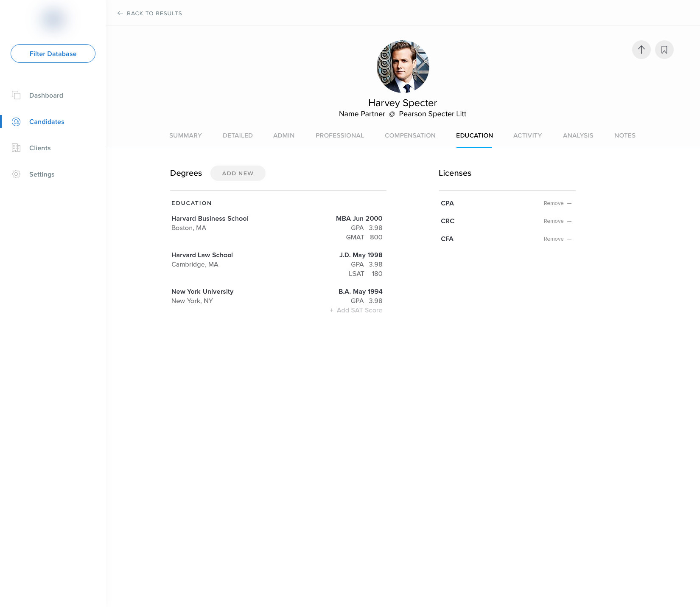Select Candidates in sidebar
Image resolution: width=700 pixels, height=607 pixels.
coord(47,122)
